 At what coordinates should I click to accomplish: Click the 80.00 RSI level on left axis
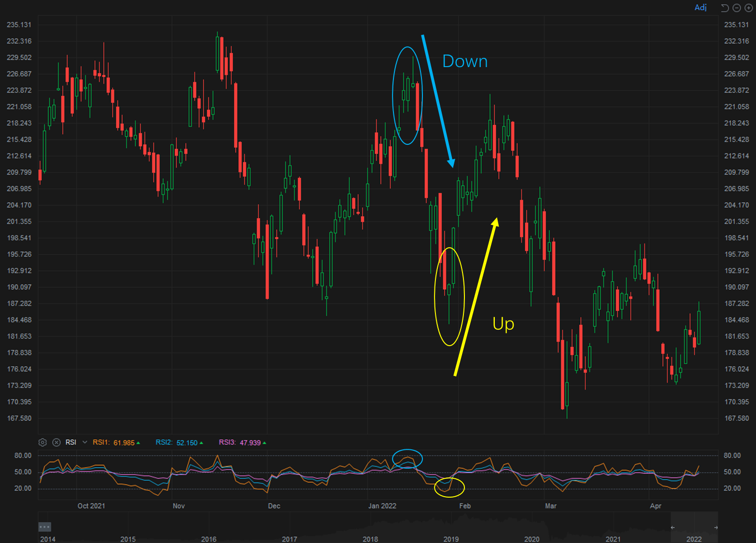coord(23,455)
